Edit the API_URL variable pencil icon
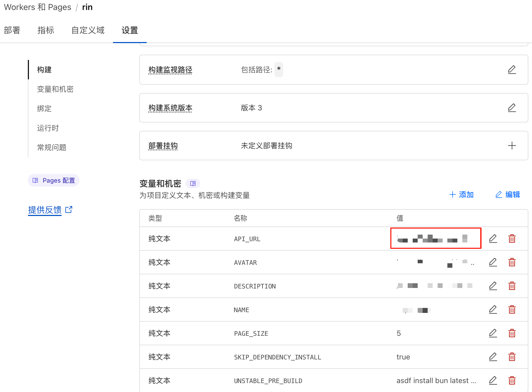 click(493, 239)
